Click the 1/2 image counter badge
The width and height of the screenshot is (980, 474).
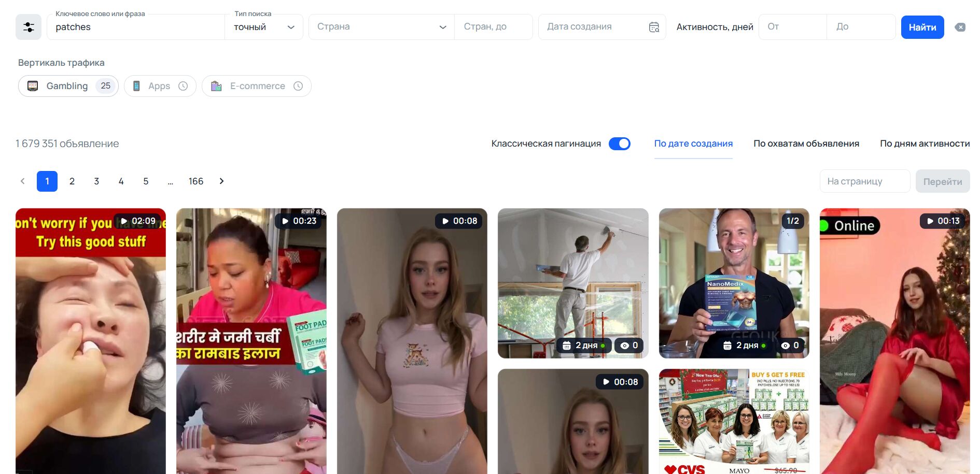793,221
